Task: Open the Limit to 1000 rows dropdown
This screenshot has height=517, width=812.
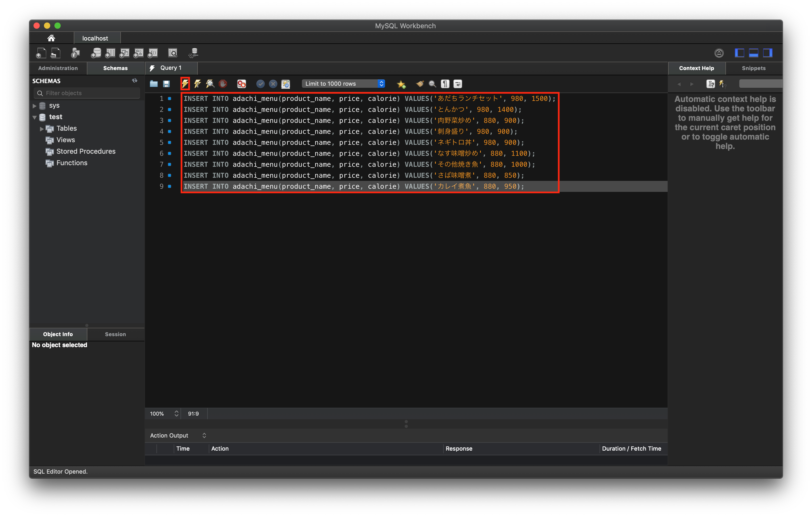Action: (x=343, y=84)
